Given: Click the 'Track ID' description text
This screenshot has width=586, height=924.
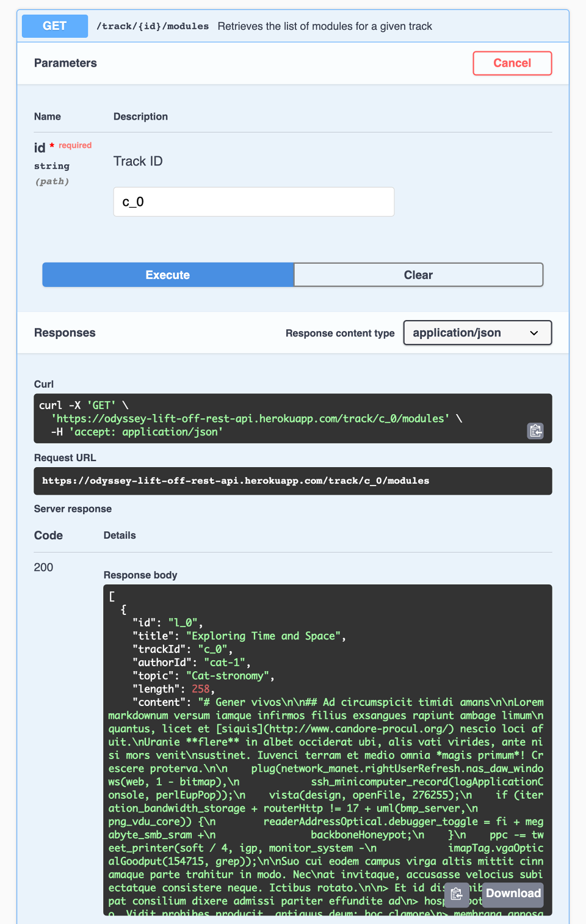Looking at the screenshot, I should [138, 161].
